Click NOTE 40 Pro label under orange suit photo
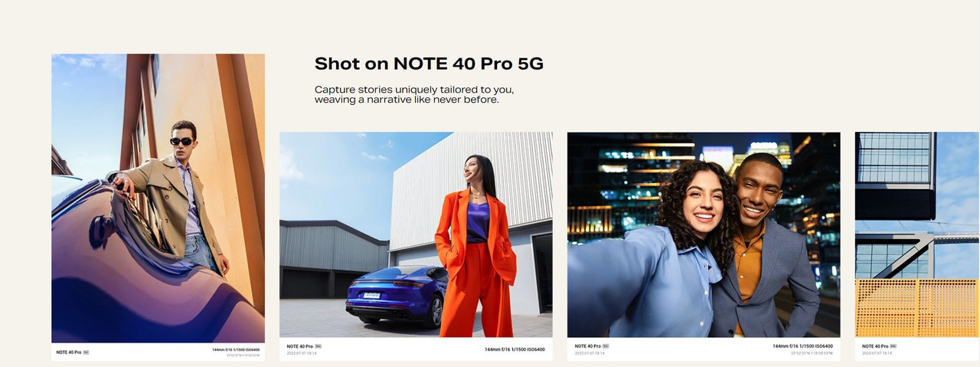This screenshot has width=980, height=367. [300, 346]
